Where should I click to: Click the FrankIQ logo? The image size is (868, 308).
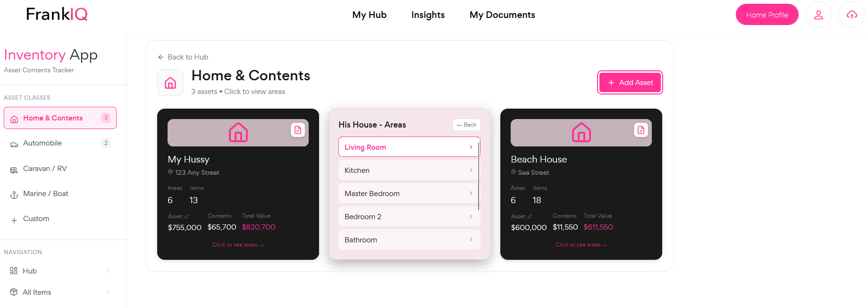point(57,14)
